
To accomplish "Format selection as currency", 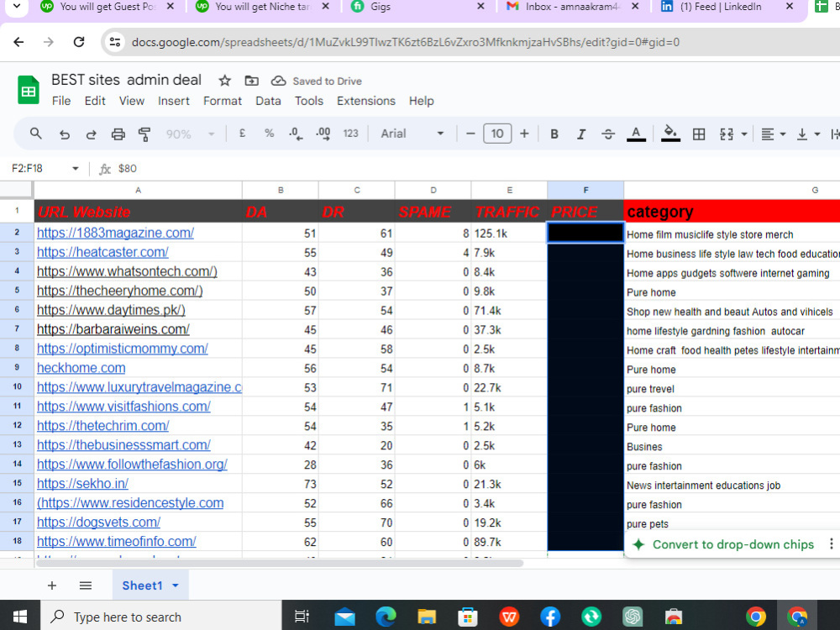I will pyautogui.click(x=242, y=134).
